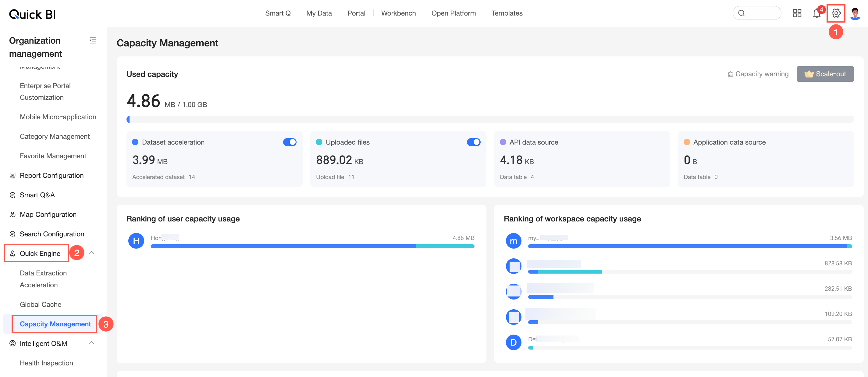Click the Report Configuration icon
Screen dimensions: 868x377
12,175
